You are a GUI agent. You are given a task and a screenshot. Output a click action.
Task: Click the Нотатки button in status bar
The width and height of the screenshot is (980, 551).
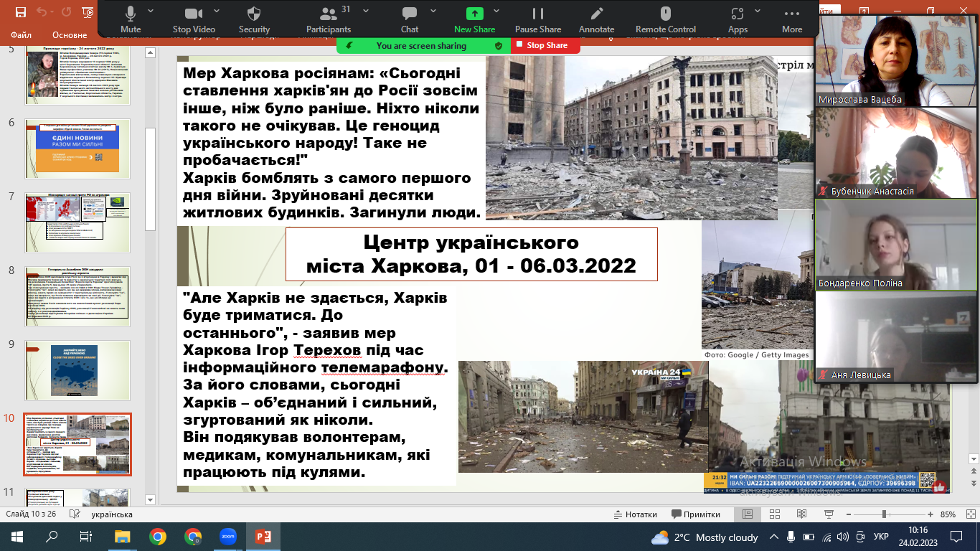[635, 514]
